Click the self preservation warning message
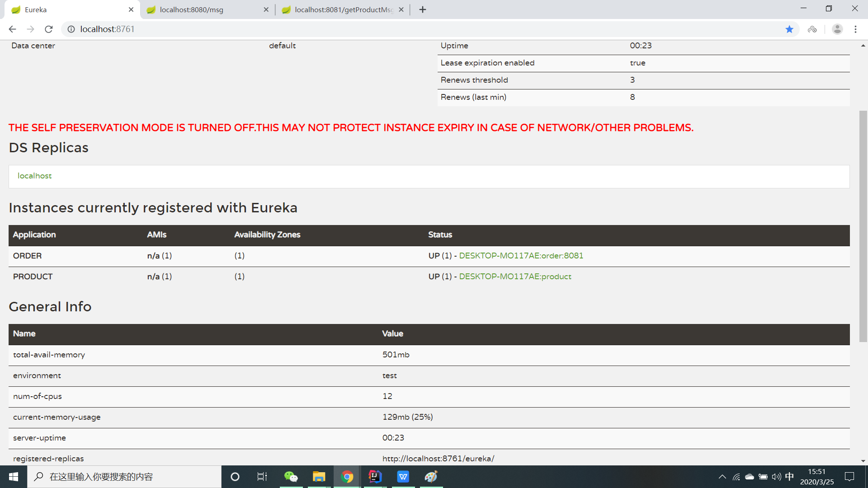 (351, 128)
